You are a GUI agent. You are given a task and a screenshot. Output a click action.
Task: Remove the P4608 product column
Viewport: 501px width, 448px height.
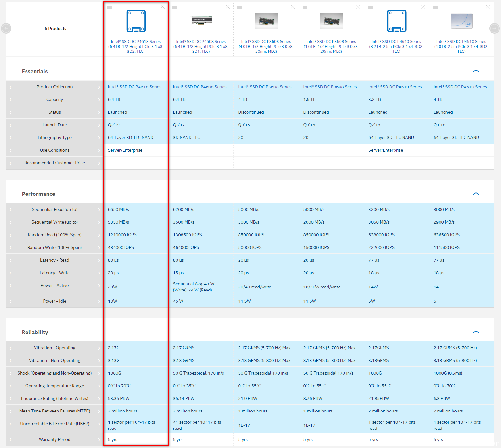coord(228,7)
